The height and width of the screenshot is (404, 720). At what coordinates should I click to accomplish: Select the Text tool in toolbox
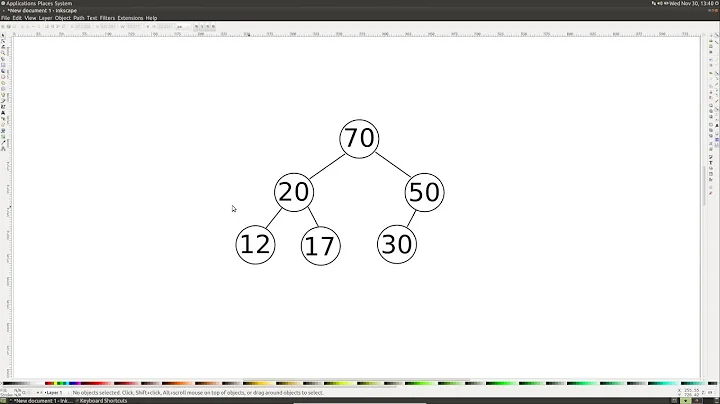(x=3, y=112)
